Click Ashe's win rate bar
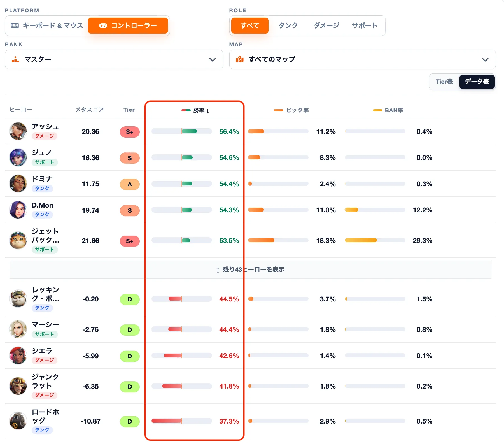This screenshot has width=504, height=446. 181,131
